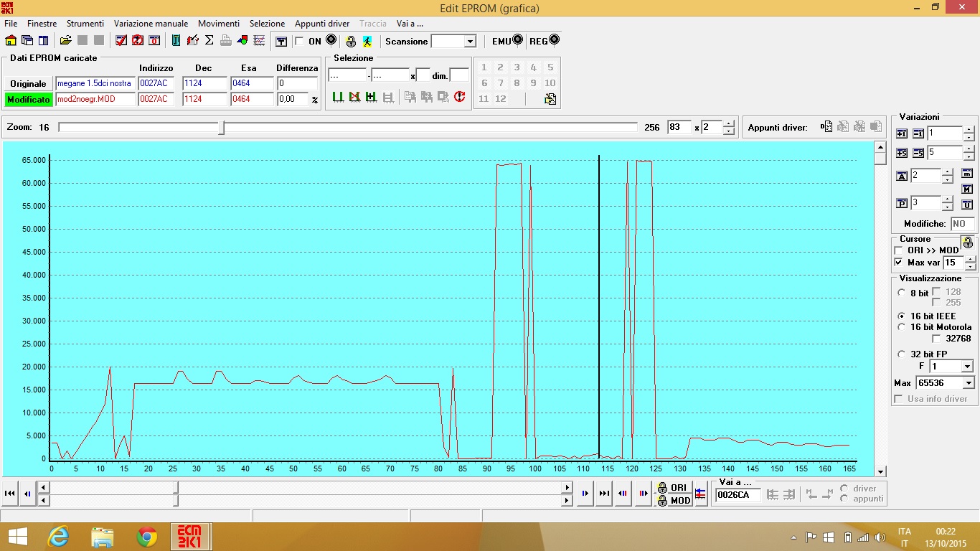Click the notes icon in numbered grid
Image resolution: width=980 pixels, height=551 pixels.
[x=550, y=99]
